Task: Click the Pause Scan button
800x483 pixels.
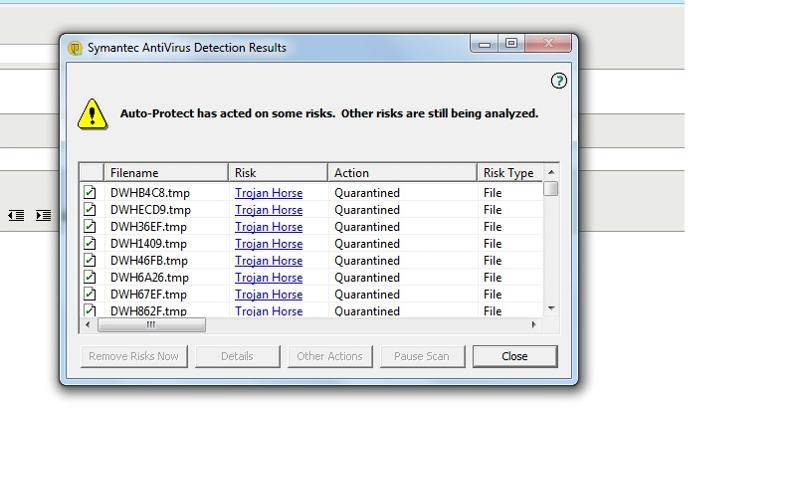Action: click(422, 356)
